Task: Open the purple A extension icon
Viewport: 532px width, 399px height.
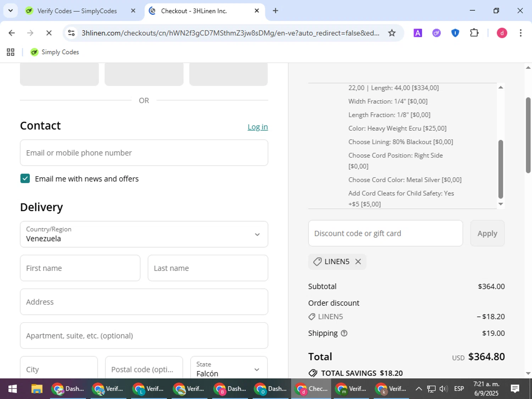Action: [418, 33]
